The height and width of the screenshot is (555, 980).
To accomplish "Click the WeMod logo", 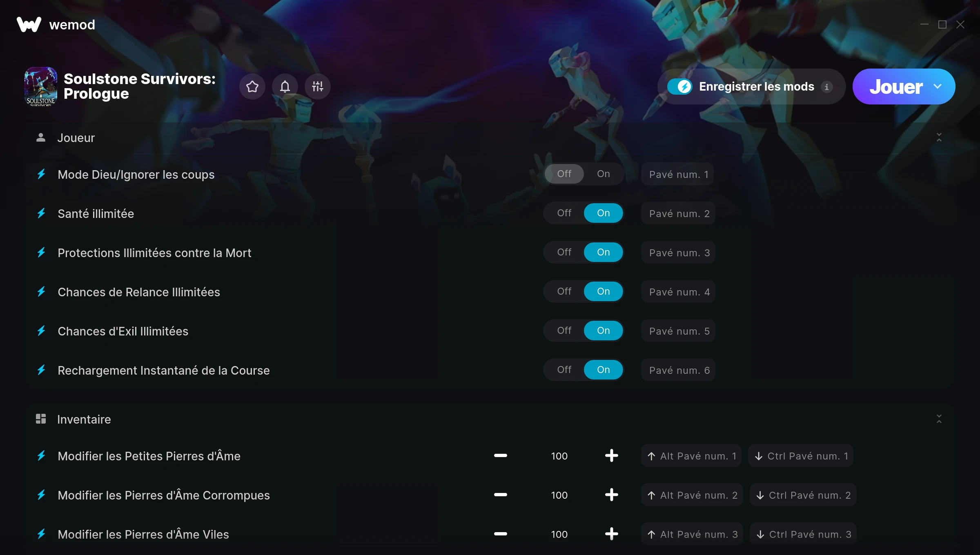I will pos(29,24).
